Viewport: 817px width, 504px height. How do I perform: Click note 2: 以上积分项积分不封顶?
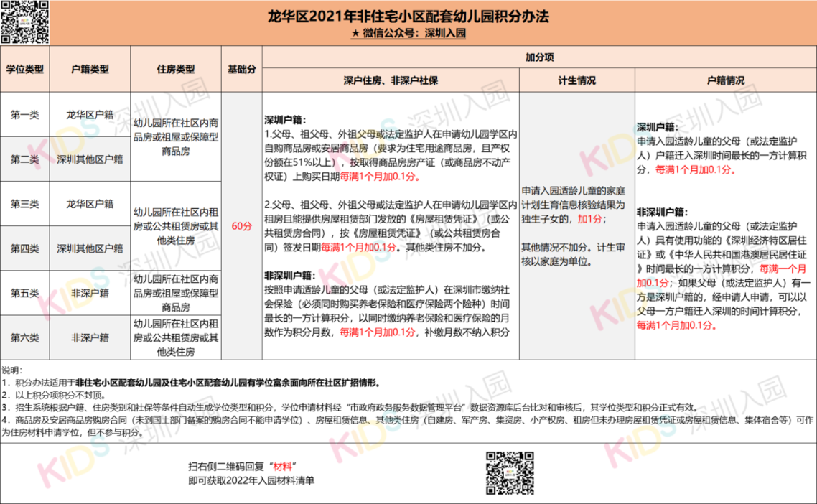[x=54, y=395]
